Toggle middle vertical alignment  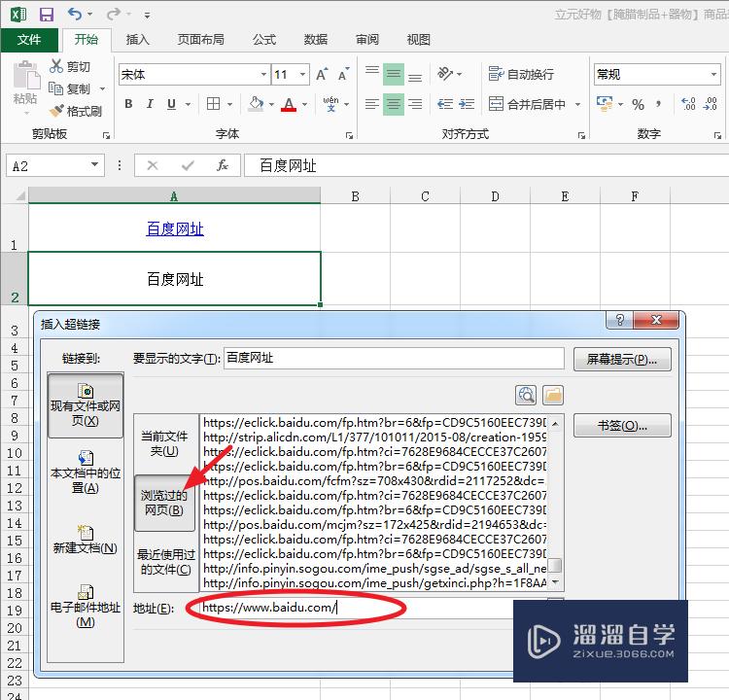click(394, 75)
